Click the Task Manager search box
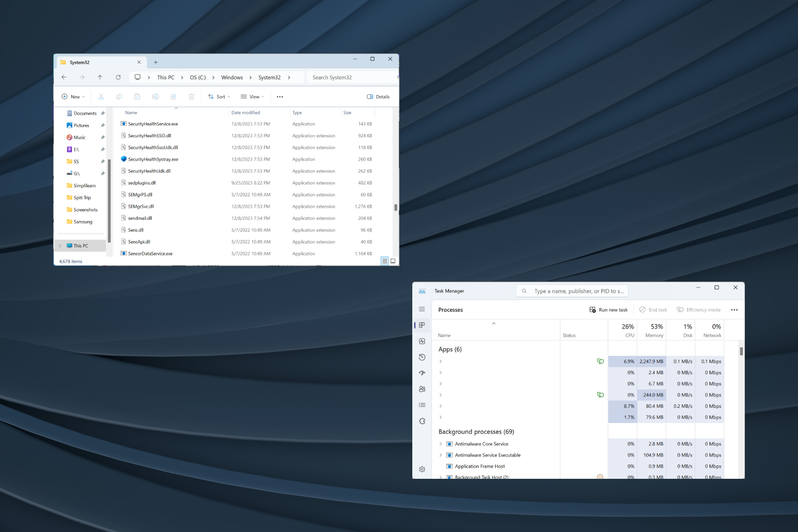 [x=572, y=291]
